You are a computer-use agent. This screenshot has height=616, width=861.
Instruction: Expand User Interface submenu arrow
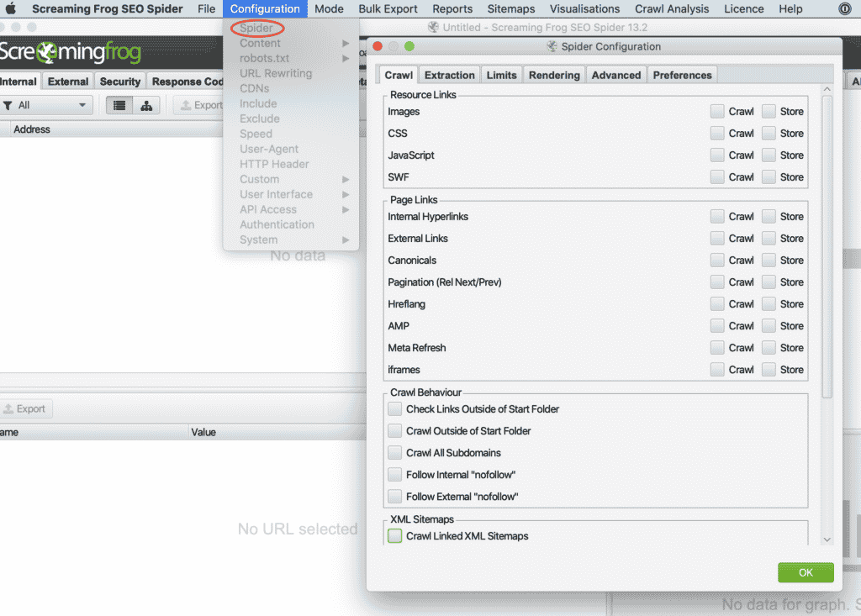pos(346,194)
